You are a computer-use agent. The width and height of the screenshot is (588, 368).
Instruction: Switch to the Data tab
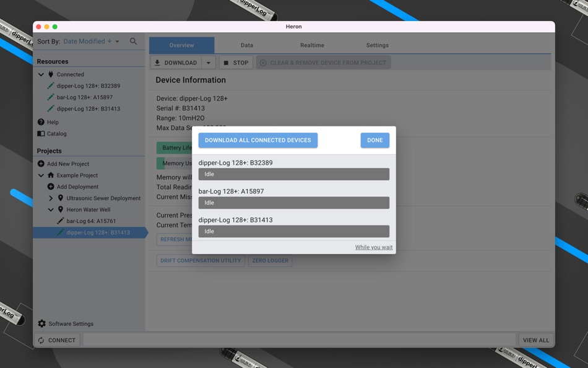pyautogui.click(x=247, y=45)
